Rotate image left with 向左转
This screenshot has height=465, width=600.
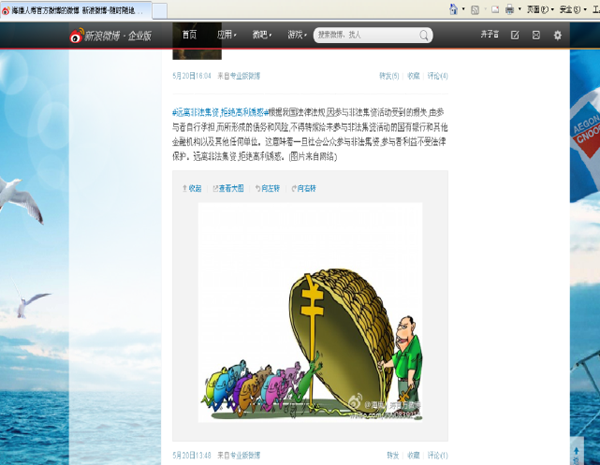(267, 188)
